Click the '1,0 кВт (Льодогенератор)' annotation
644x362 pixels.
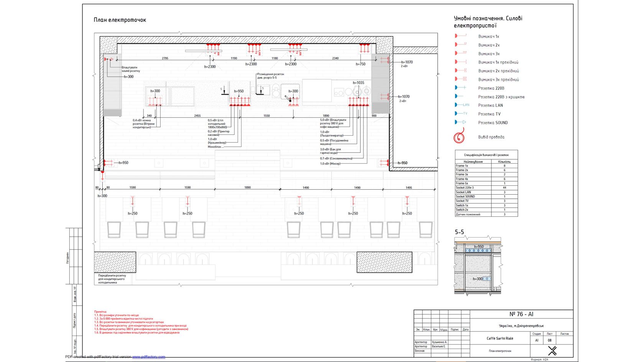(x=332, y=134)
